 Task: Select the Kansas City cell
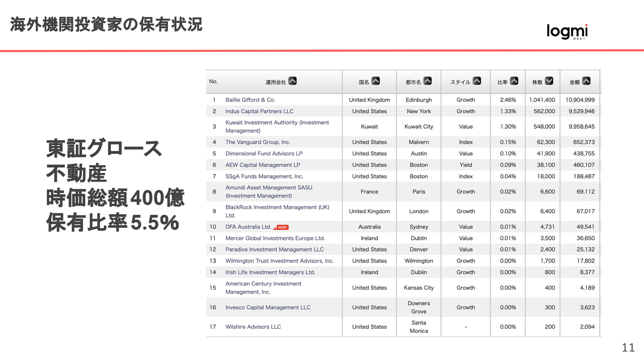tap(419, 288)
